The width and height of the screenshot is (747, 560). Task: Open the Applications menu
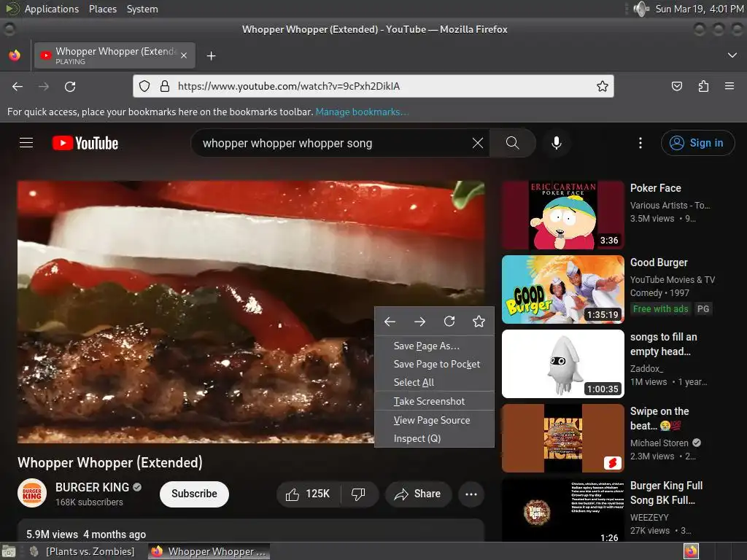[52, 9]
